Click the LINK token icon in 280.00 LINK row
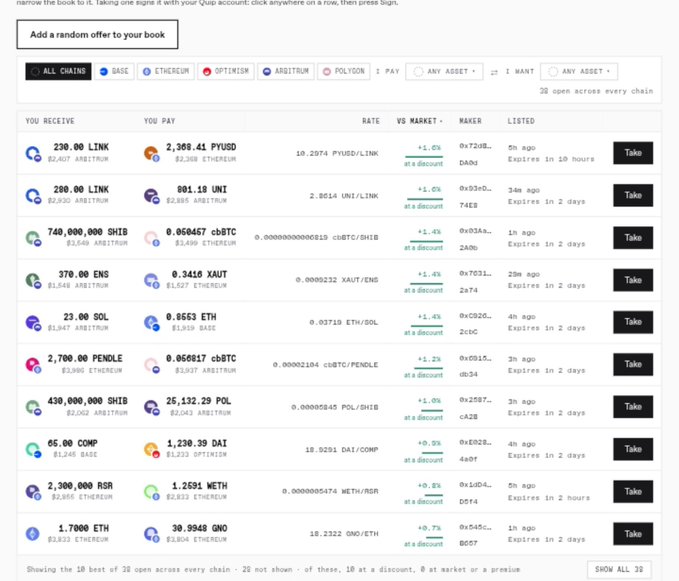679x581 pixels. coord(33,196)
